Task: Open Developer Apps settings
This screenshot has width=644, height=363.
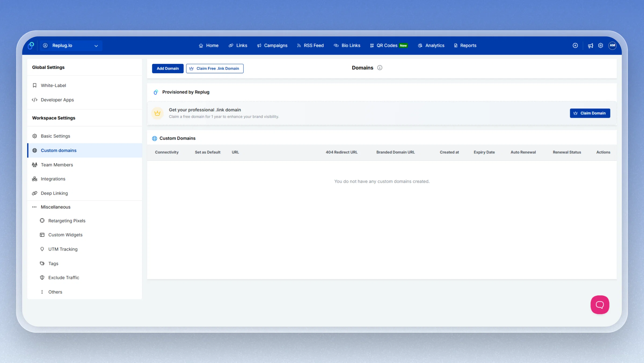Action: pos(85,100)
